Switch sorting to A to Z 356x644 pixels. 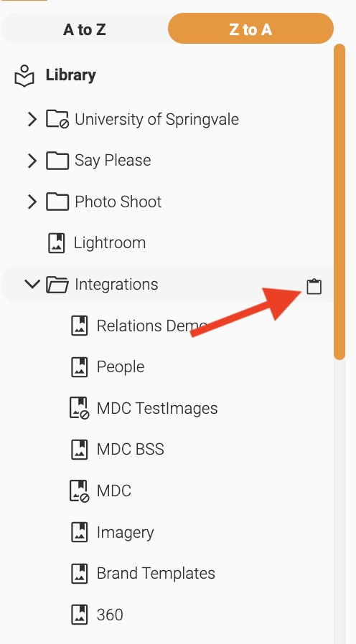click(x=85, y=29)
